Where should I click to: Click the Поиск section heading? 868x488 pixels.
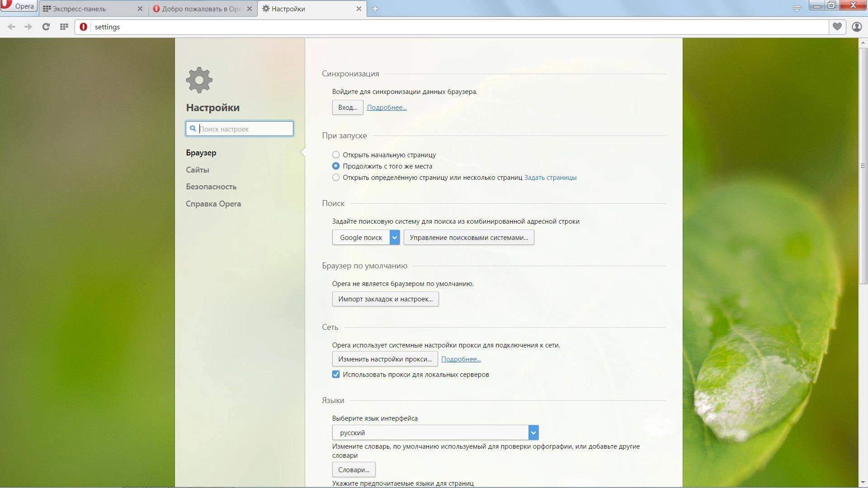click(x=333, y=203)
